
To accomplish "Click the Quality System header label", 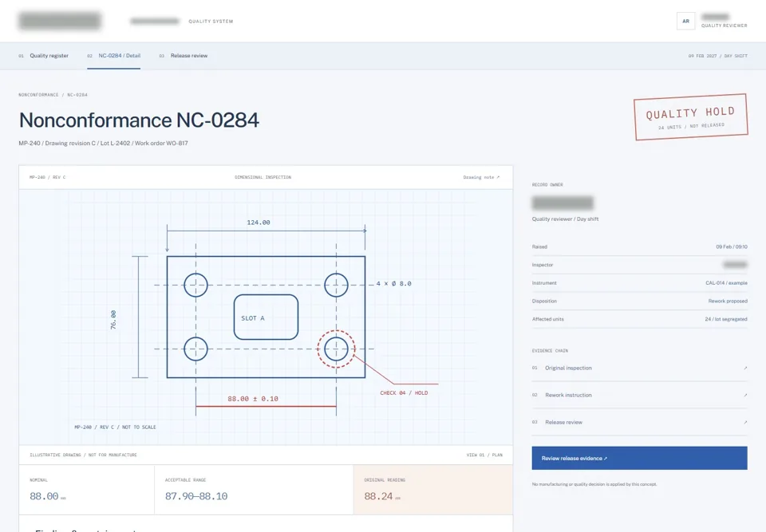I will point(211,22).
